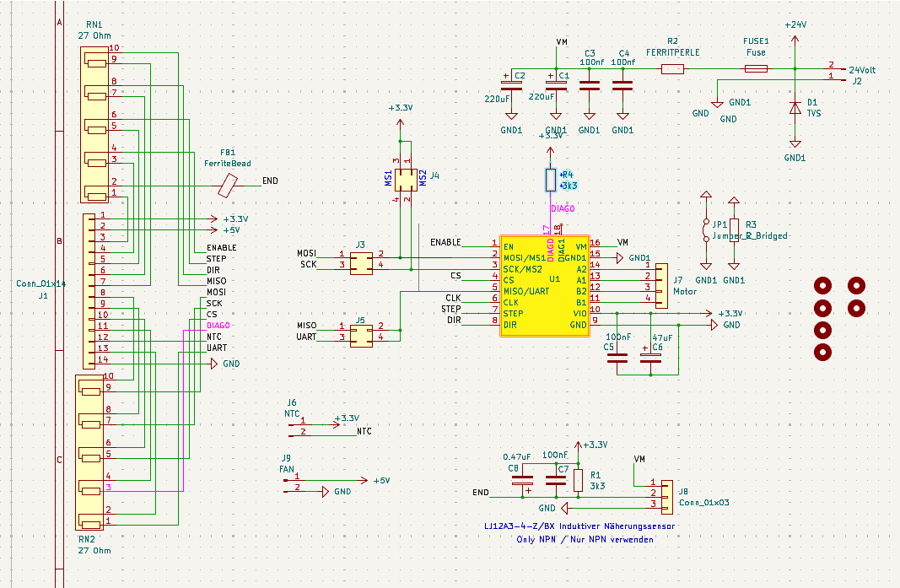Select the R2 FERRITPERLE resistor symbol
900x588 pixels.
pos(673,69)
